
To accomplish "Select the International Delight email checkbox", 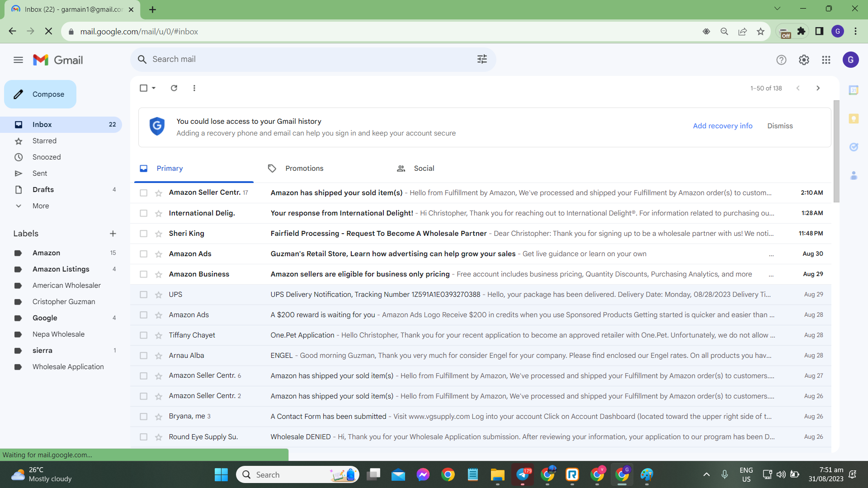I will [143, 213].
